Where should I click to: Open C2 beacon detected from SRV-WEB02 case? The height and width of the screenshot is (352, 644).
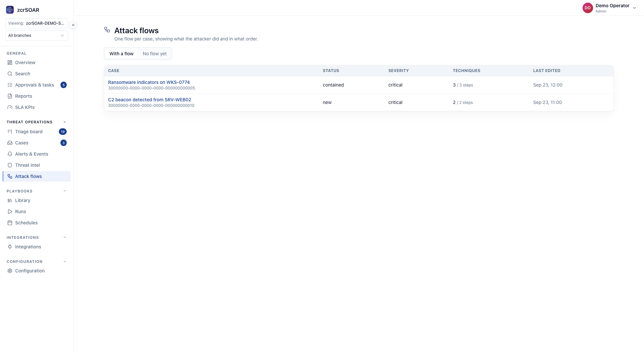pyautogui.click(x=149, y=100)
